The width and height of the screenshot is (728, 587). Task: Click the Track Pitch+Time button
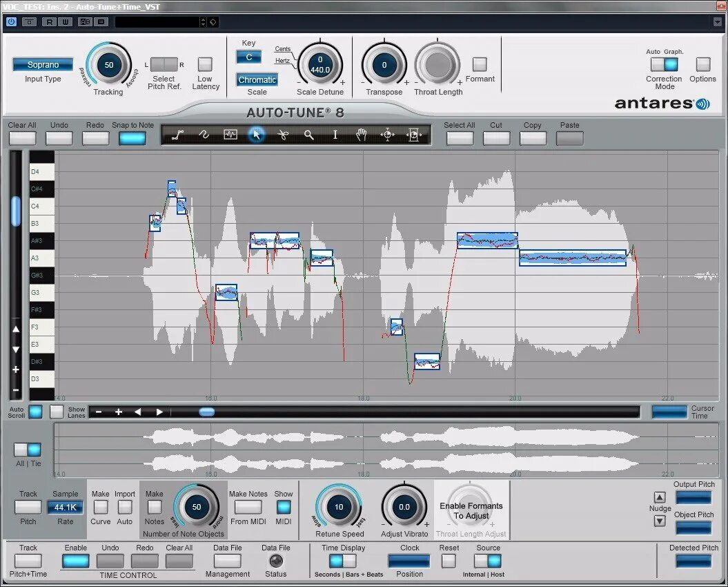(28, 561)
